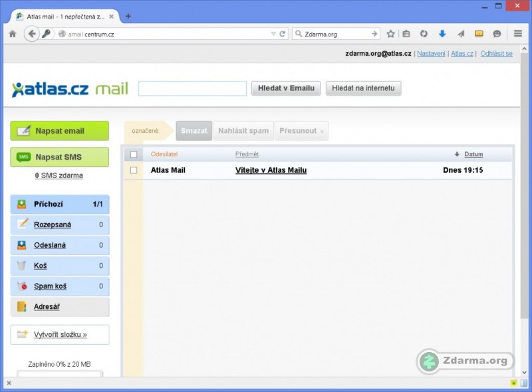Click the email search input field
The image size is (532, 392).
pyautogui.click(x=192, y=88)
